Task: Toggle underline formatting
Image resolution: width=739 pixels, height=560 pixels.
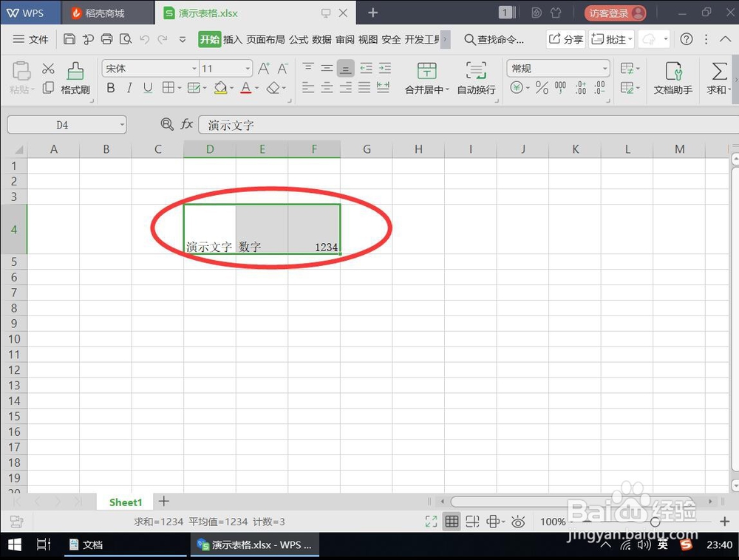Action: click(x=149, y=88)
